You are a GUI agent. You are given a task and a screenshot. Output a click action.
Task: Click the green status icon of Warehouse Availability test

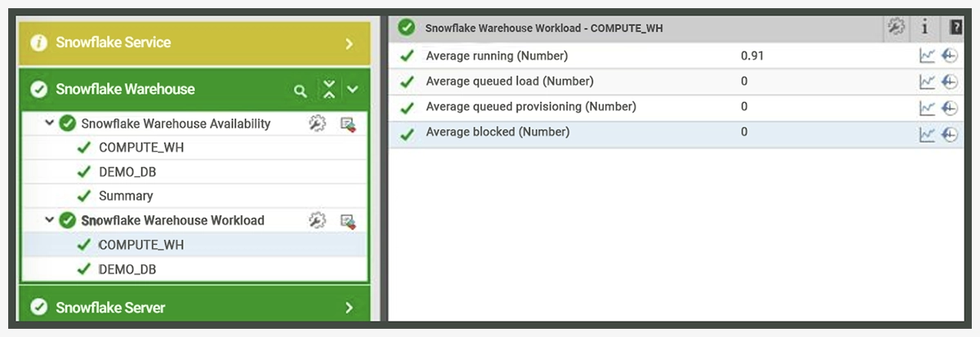[68, 124]
